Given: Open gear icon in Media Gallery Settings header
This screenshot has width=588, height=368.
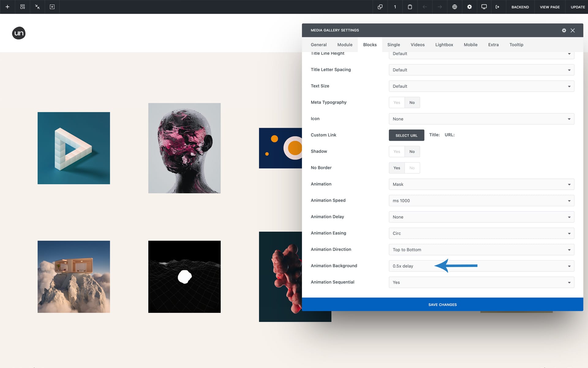Looking at the screenshot, I should pos(564,30).
